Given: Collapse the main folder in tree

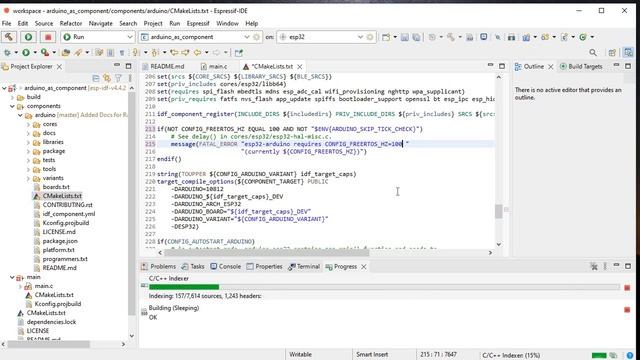Looking at the screenshot, I should coord(12,277).
